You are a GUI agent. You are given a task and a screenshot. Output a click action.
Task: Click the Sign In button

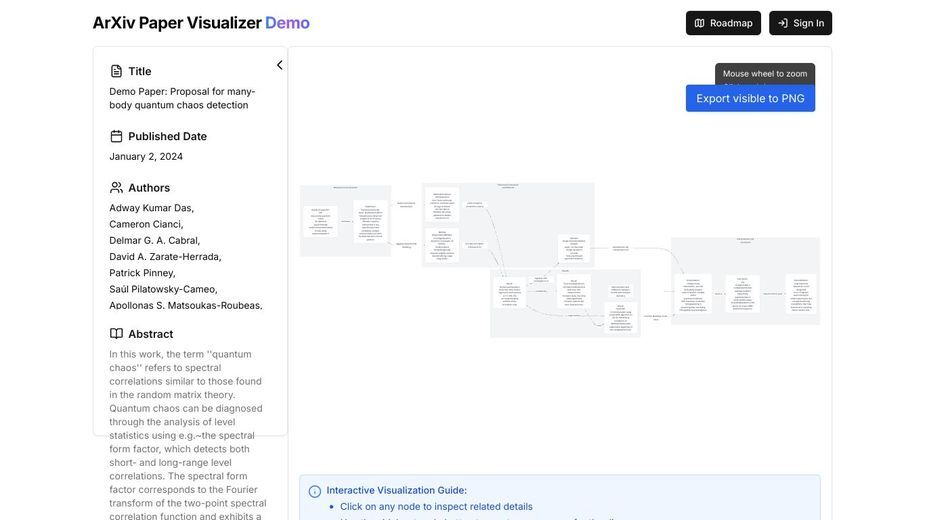801,23
